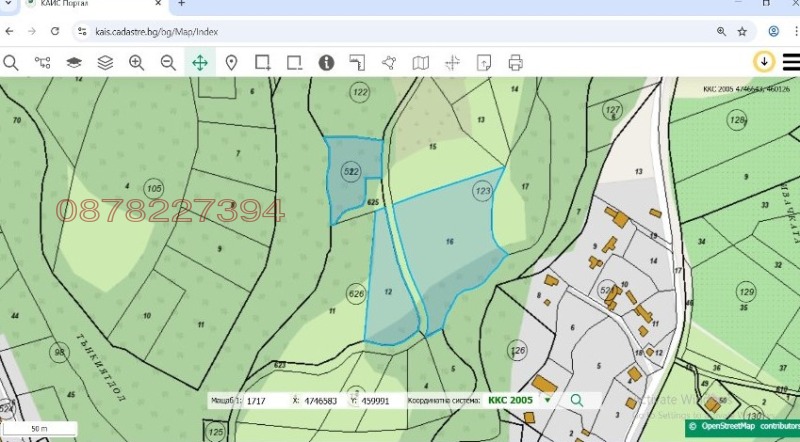Open the info identify tool

(326, 62)
